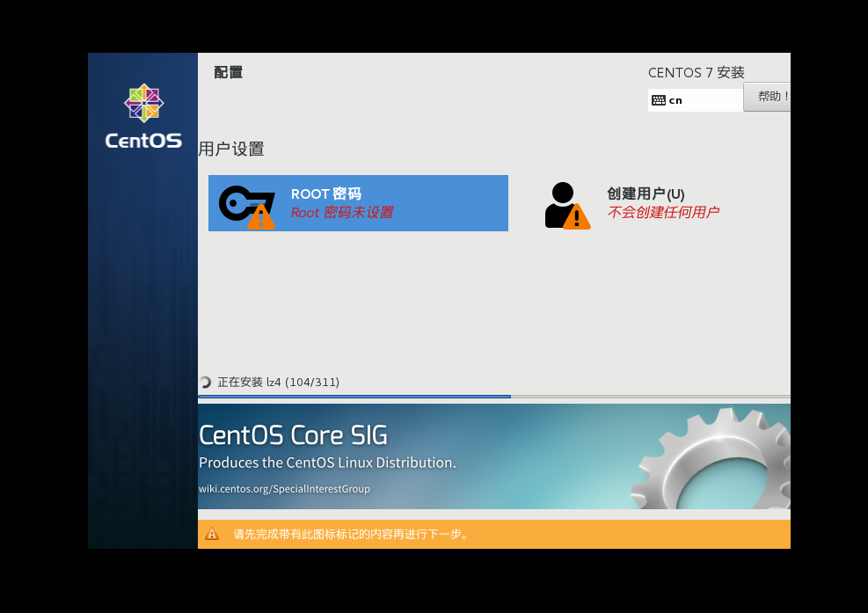
Task: Click the warning badge on the user icon
Action: point(577,216)
